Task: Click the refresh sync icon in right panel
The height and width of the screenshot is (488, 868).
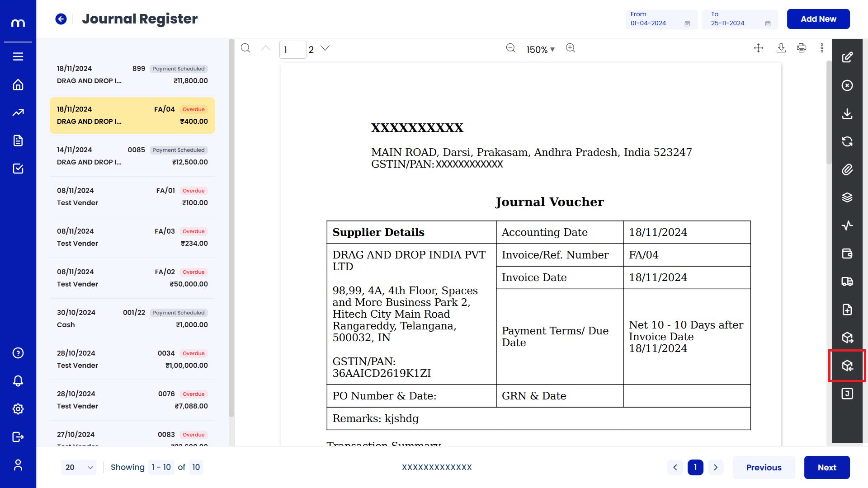Action: coord(847,141)
